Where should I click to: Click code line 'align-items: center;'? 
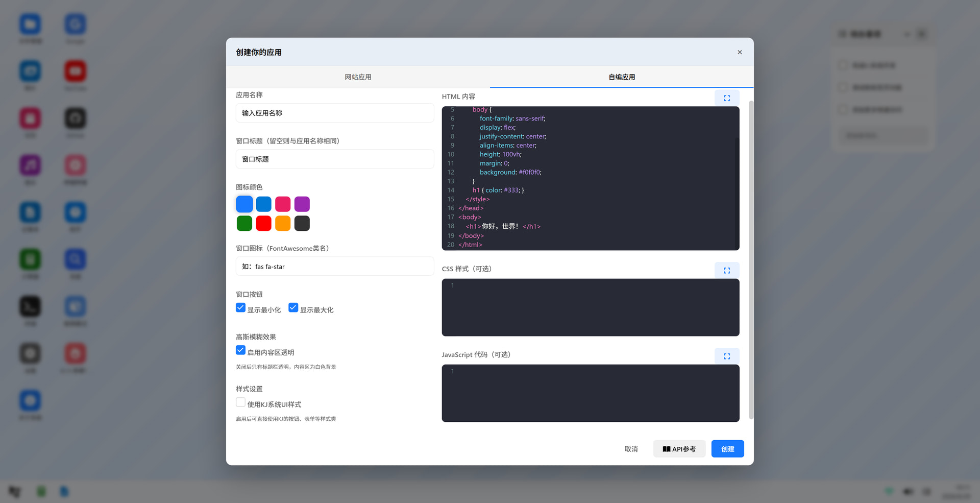pyautogui.click(x=508, y=146)
